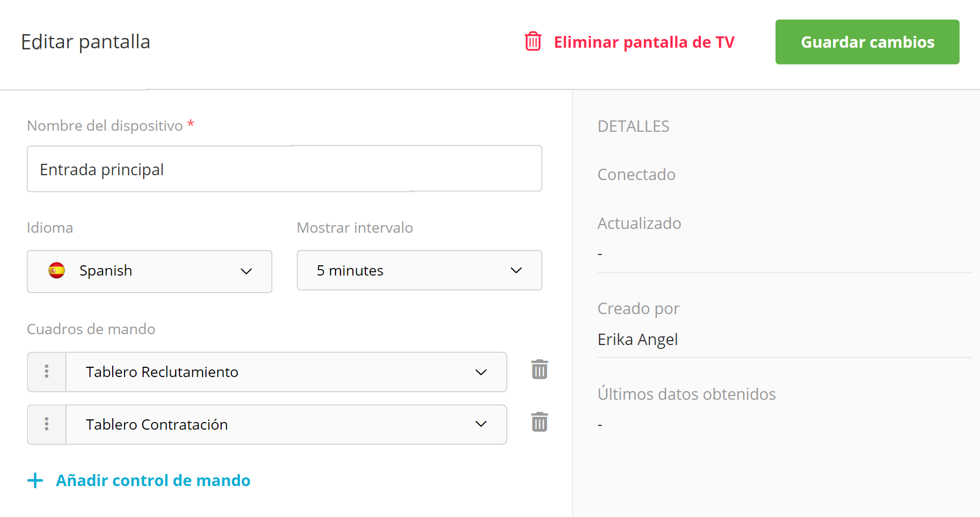980x517 pixels.
Task: Click Eliminar pantalla de TV link
Action: (644, 42)
